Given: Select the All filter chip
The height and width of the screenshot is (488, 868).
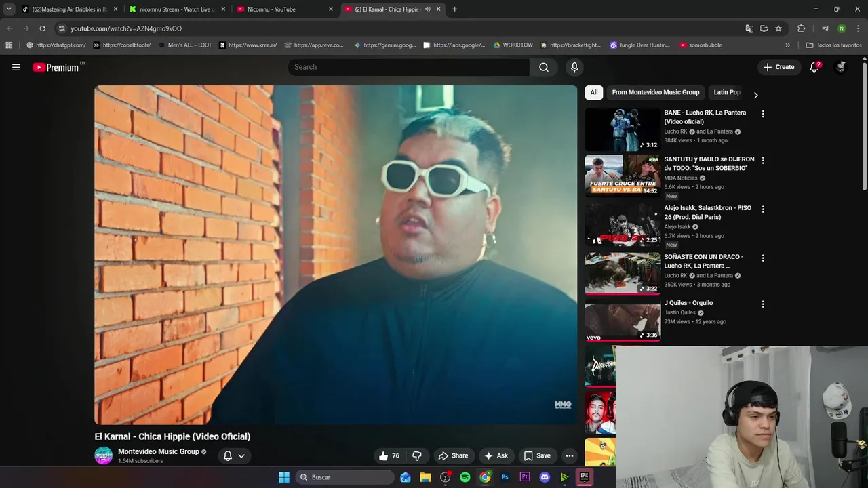Looking at the screenshot, I should tap(594, 92).
